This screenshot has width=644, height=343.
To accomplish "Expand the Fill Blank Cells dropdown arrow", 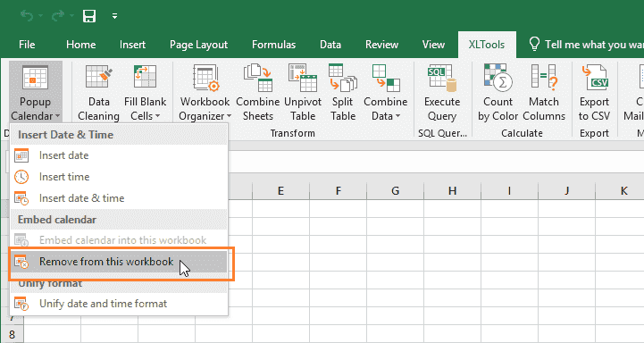I will pyautogui.click(x=158, y=116).
